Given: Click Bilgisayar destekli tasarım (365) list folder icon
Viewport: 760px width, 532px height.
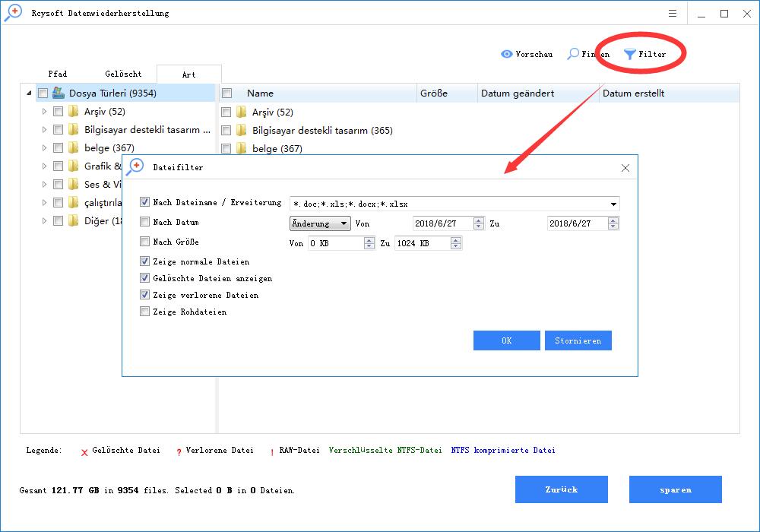Looking at the screenshot, I should click(x=242, y=130).
